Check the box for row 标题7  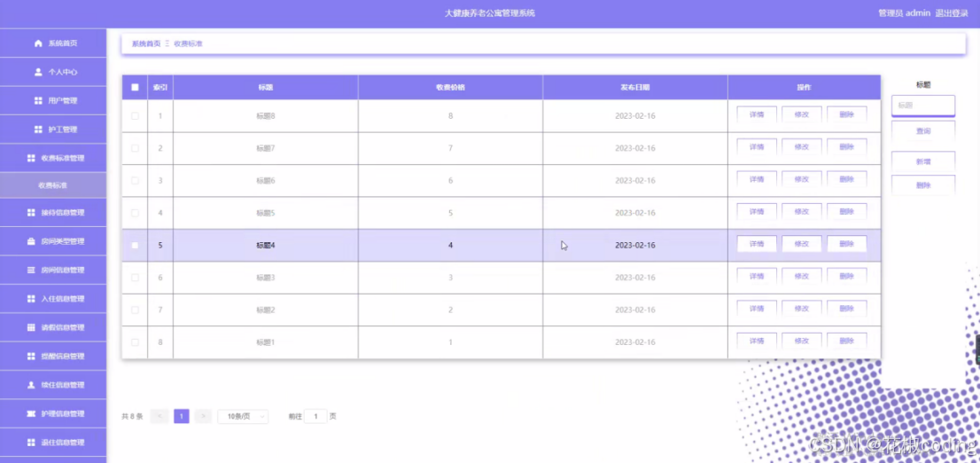point(135,148)
